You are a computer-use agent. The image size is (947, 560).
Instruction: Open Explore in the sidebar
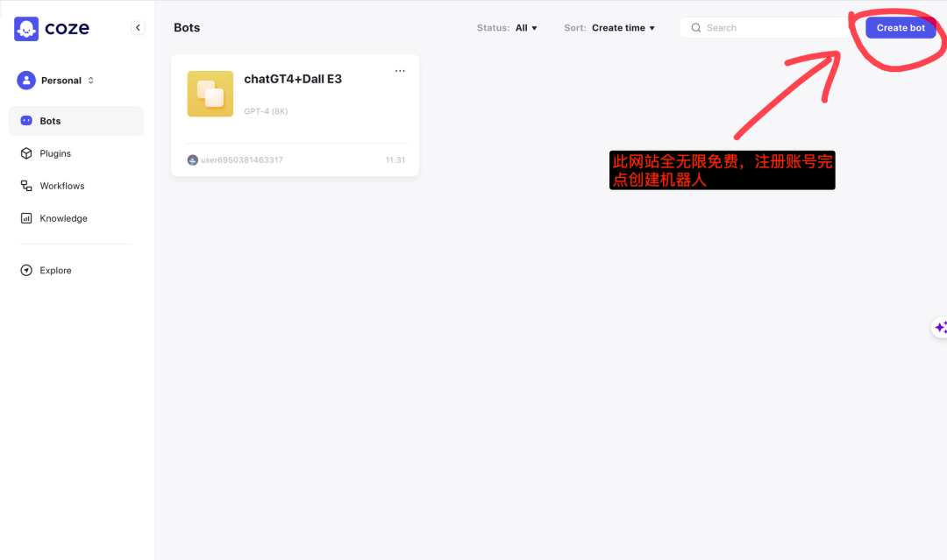76,270
